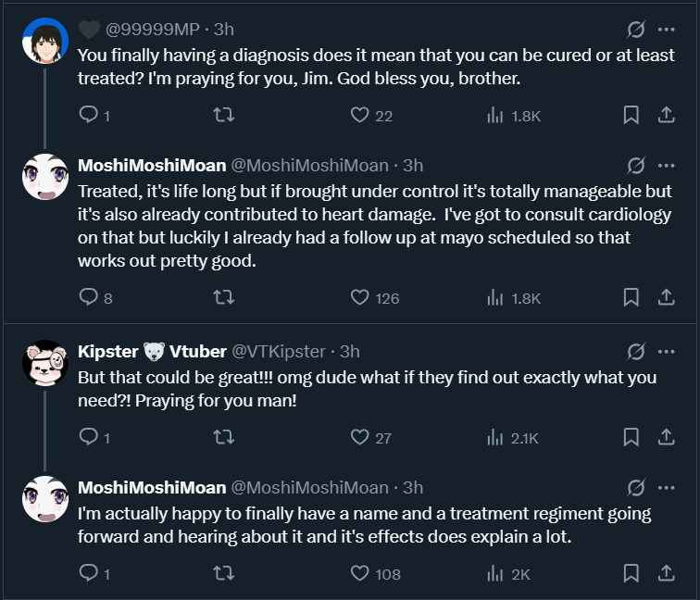Image resolution: width=700 pixels, height=600 pixels.
Task: Repost the 99999MP tweet
Action: 223,115
